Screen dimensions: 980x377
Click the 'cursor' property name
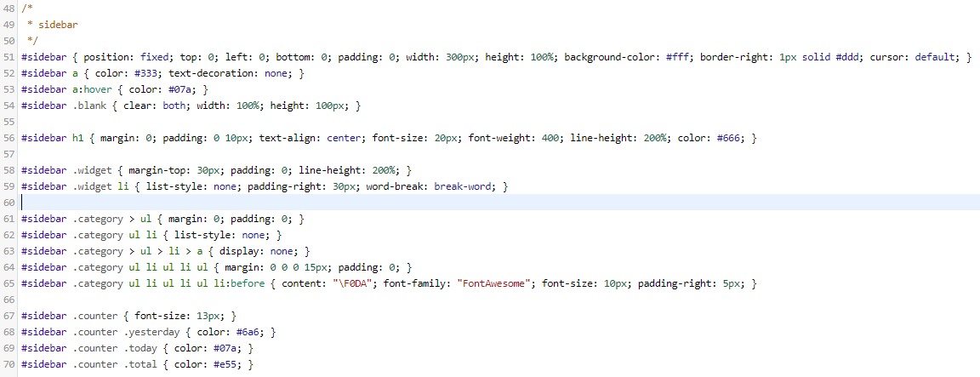click(885, 58)
